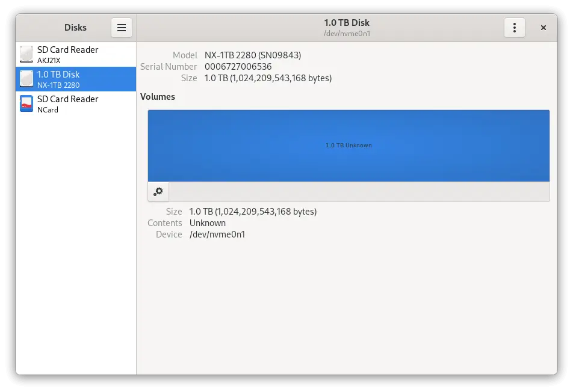Select SD Card Reader NCard in sidebar
The width and height of the screenshot is (573, 392).
tap(76, 103)
